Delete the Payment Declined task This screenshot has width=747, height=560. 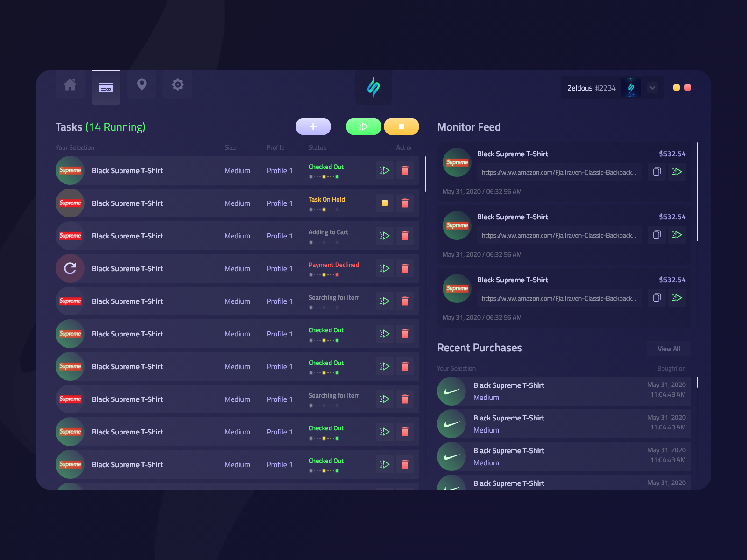point(405,268)
